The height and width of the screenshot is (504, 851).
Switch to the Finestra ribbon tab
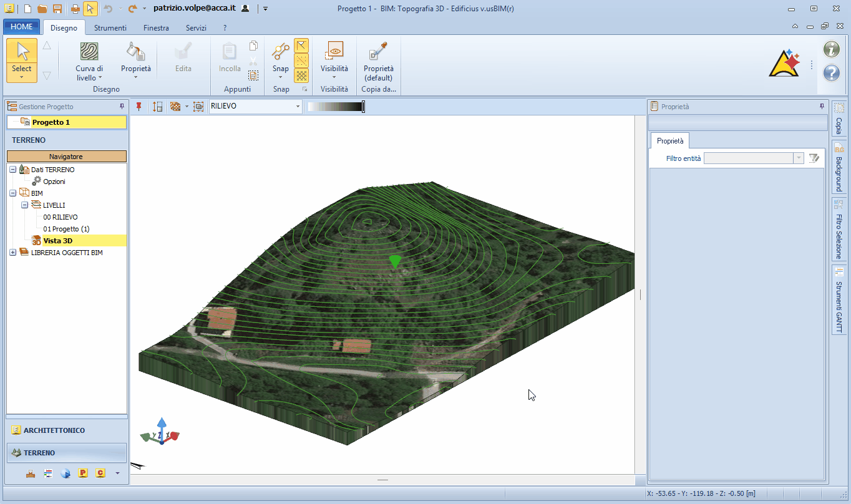tap(156, 28)
